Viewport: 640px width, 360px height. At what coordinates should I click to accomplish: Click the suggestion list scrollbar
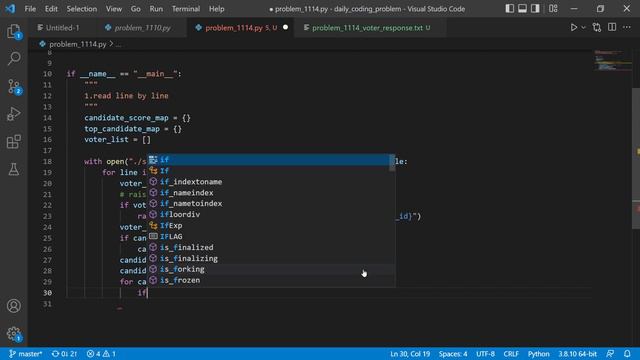pos(392,163)
